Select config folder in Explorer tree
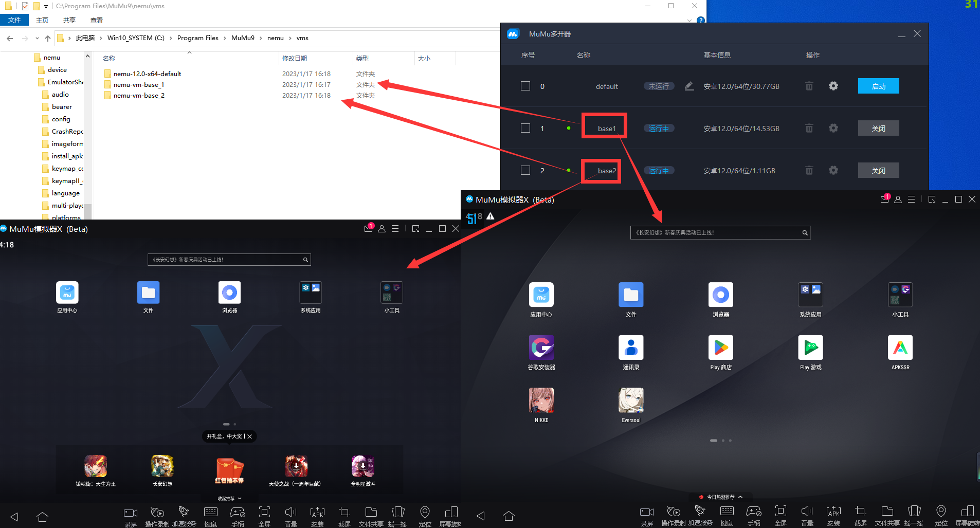This screenshot has width=980, height=528. [61, 119]
